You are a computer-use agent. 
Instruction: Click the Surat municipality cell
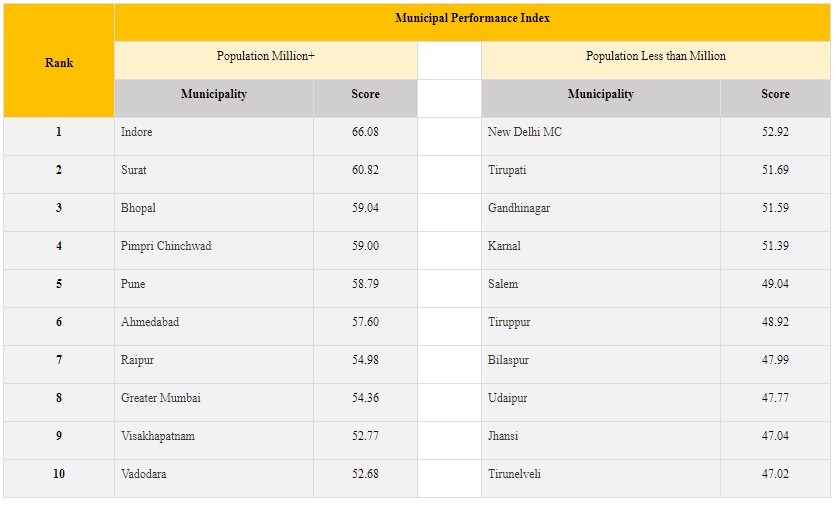tap(214, 174)
